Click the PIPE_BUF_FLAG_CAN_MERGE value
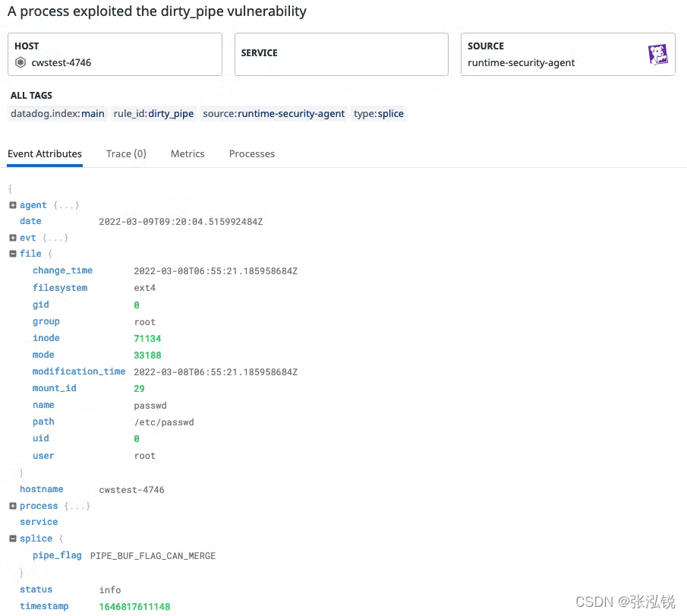Screen dimensions: 687x616 pyautogui.click(x=153, y=555)
